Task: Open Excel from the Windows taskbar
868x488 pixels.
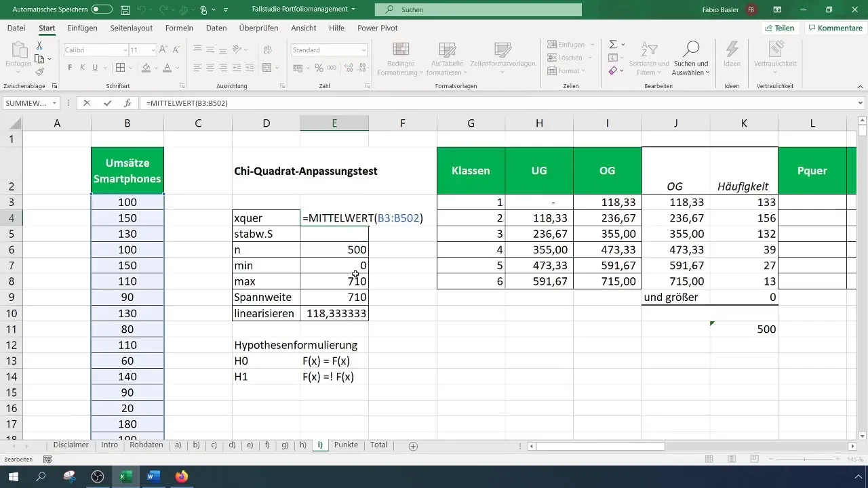Action: click(x=125, y=476)
